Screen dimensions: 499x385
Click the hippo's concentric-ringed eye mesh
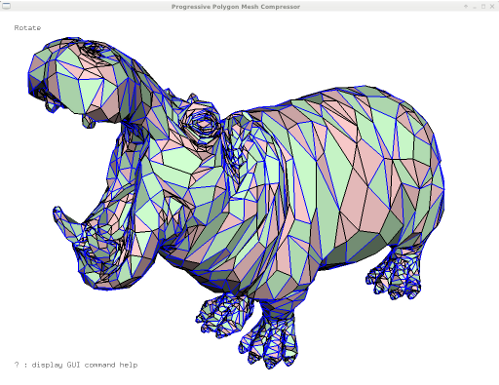pos(201,123)
